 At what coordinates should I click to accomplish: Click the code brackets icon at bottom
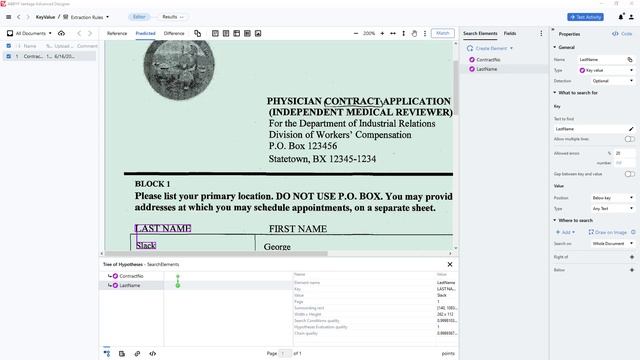coord(152,353)
